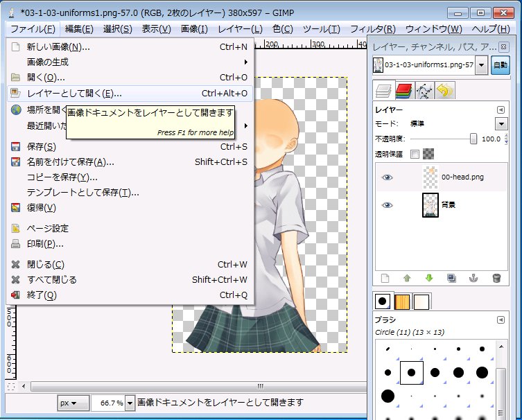Open the layer mode dropdown arrow

(x=501, y=124)
